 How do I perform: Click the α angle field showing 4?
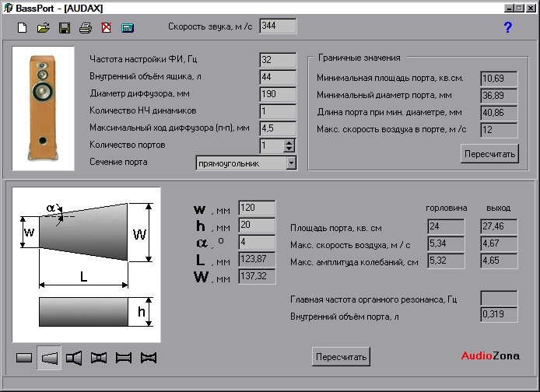point(257,243)
